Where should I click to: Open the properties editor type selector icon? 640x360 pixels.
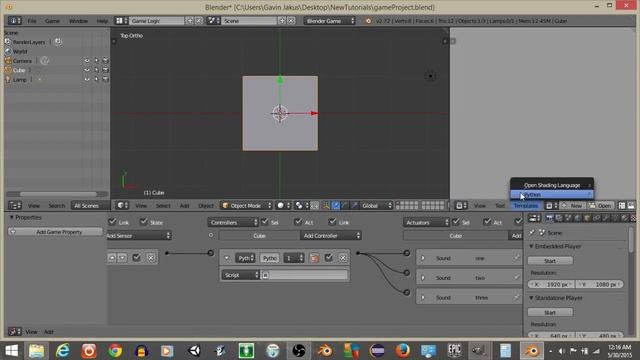coord(534,218)
